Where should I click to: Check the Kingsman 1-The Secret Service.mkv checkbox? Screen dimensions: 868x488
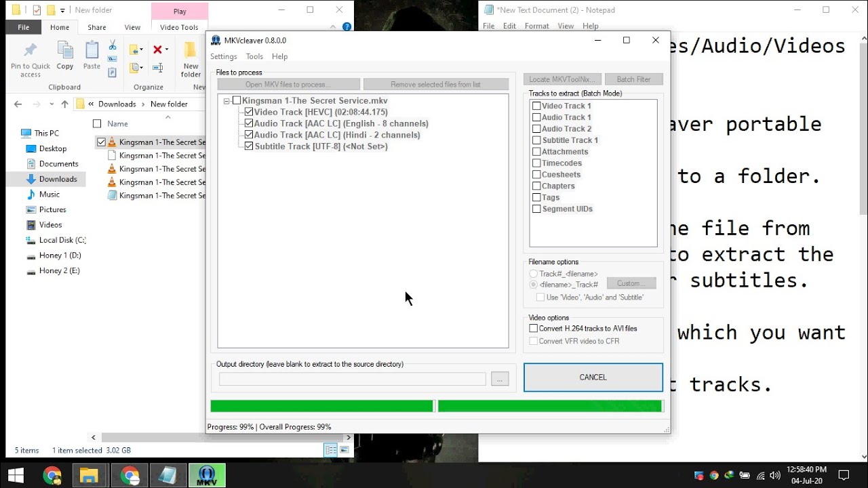(237, 101)
